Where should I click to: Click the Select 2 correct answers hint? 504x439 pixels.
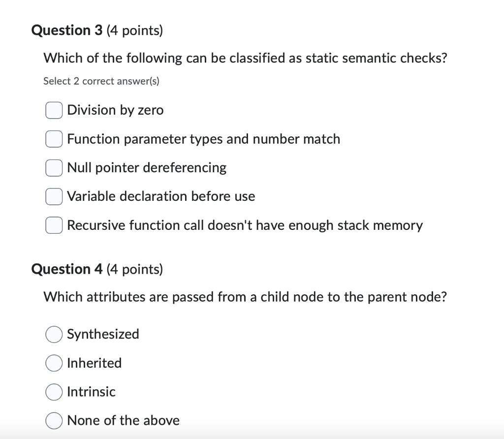(x=101, y=81)
